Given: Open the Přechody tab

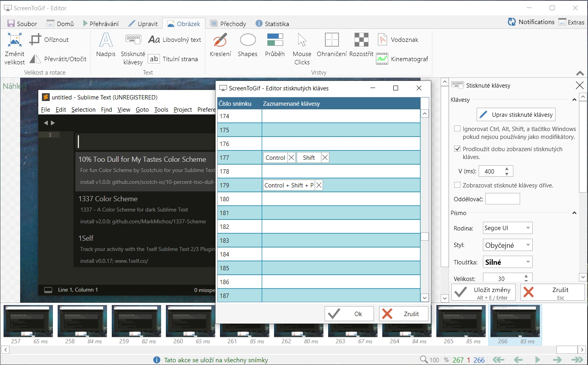Looking at the screenshot, I should click(228, 24).
